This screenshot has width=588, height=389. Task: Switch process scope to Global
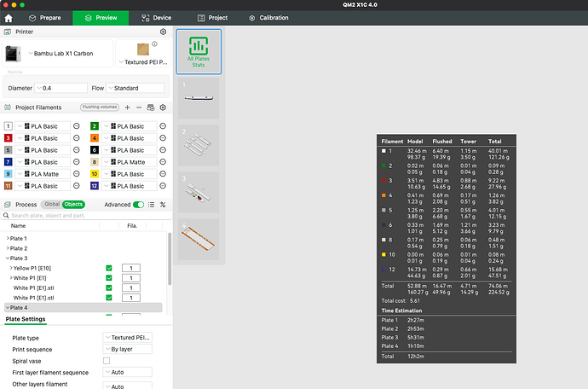tap(52, 204)
